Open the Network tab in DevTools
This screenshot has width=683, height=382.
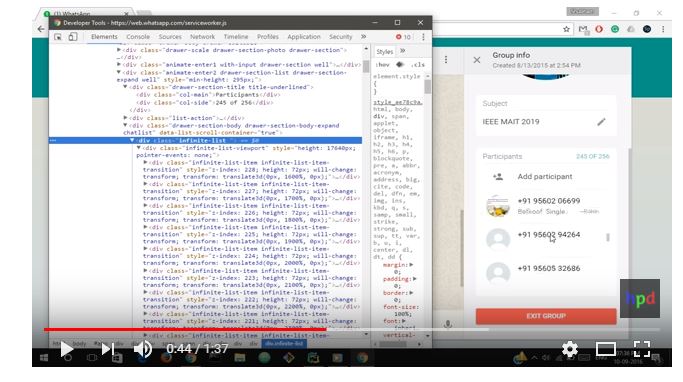click(203, 37)
